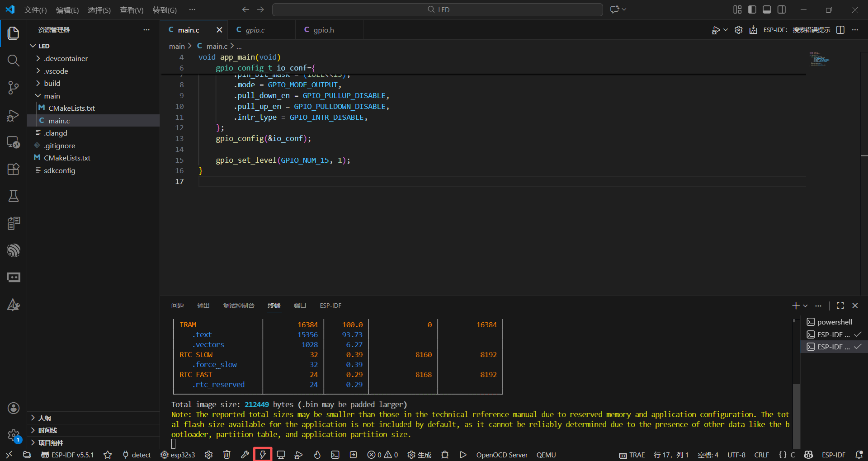Switch to the 问题 panel tab
This screenshot has height=461, width=868.
(x=178, y=306)
